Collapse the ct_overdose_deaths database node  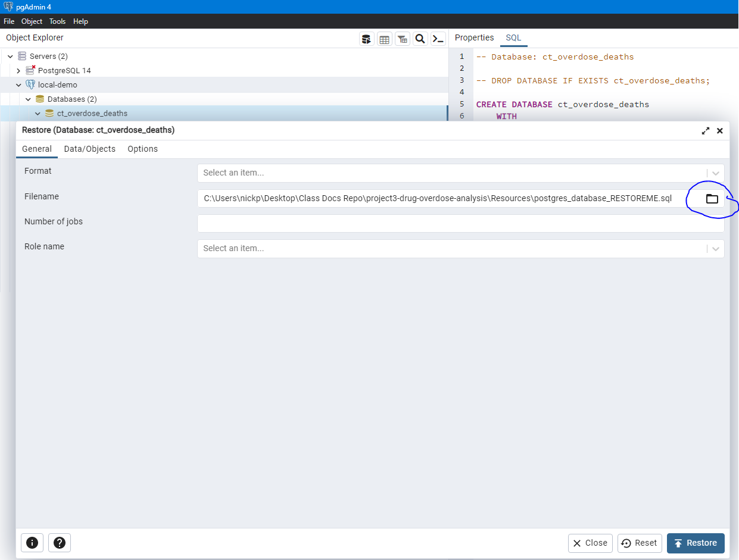tap(38, 113)
